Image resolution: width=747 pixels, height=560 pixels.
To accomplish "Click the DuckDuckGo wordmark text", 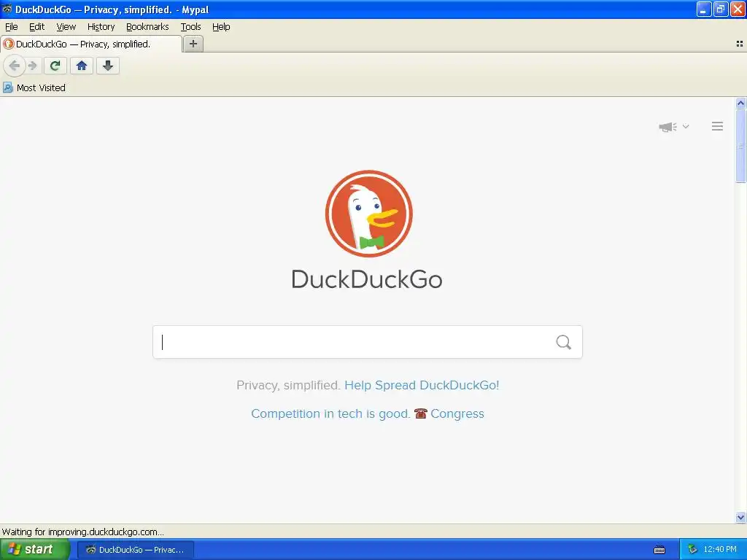I will tap(367, 279).
